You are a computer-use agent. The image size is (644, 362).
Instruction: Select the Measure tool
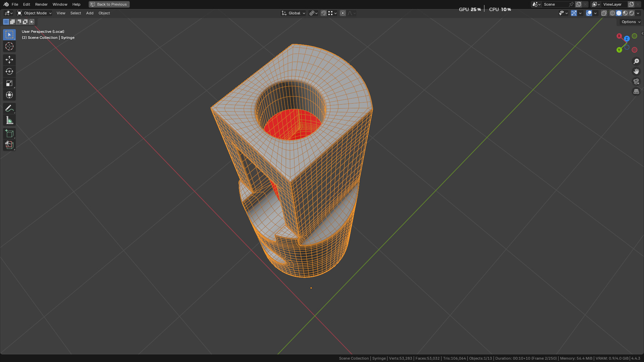pos(9,120)
